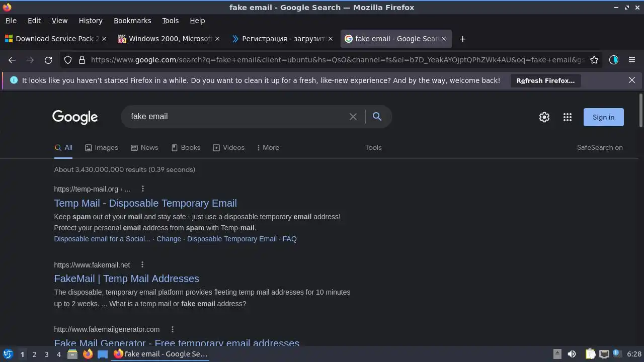Open the History menu

[x=91, y=21]
